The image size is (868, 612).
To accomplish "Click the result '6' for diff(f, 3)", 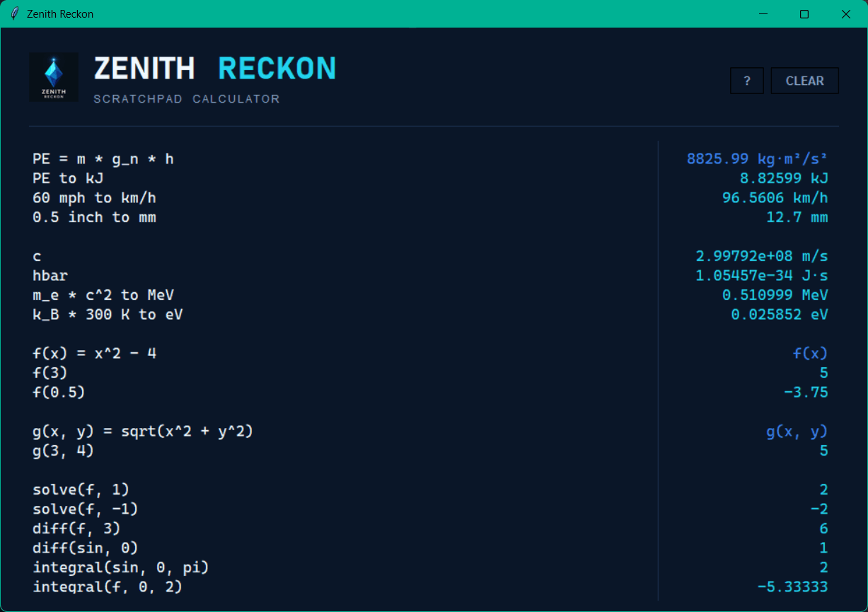I will coord(824,529).
